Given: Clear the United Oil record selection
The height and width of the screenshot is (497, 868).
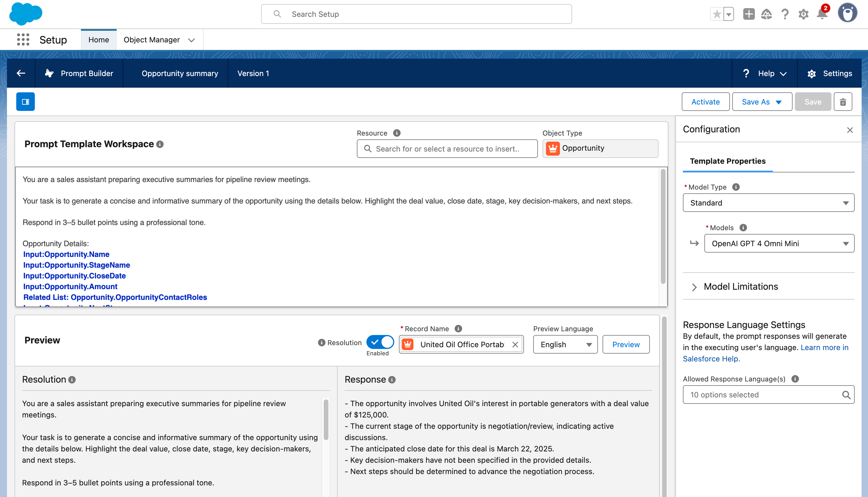Looking at the screenshot, I should 515,344.
